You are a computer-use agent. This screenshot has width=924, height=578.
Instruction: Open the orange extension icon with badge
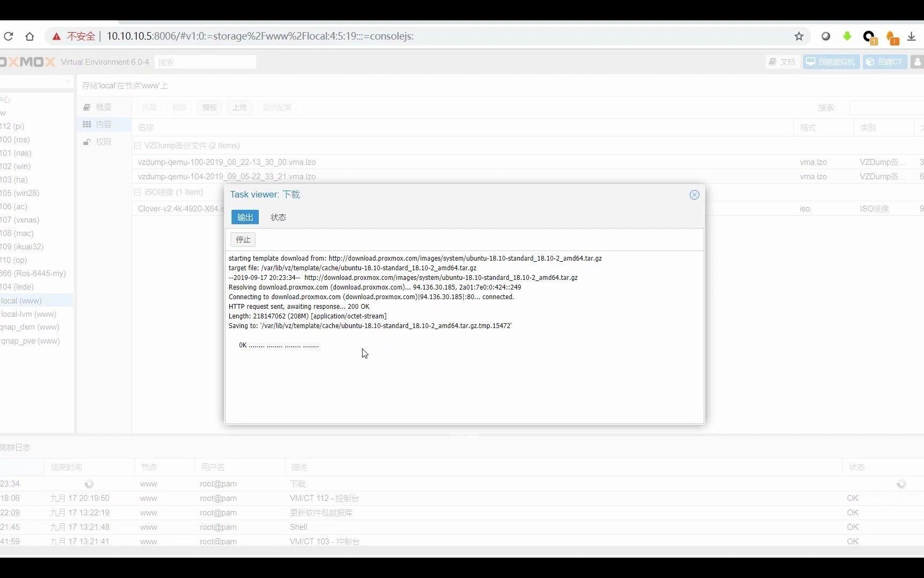(x=892, y=37)
